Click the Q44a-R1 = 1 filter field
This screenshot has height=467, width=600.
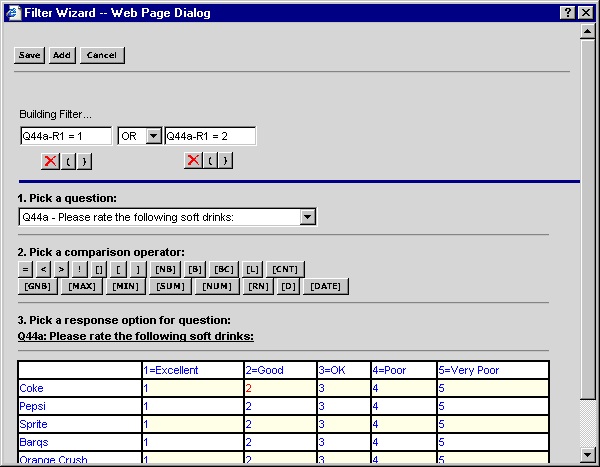point(66,136)
